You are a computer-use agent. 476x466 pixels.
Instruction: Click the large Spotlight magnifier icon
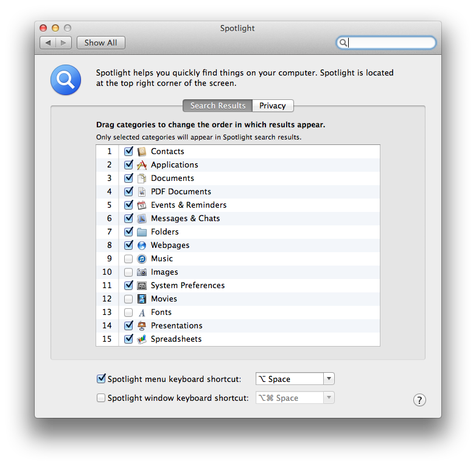[x=66, y=80]
